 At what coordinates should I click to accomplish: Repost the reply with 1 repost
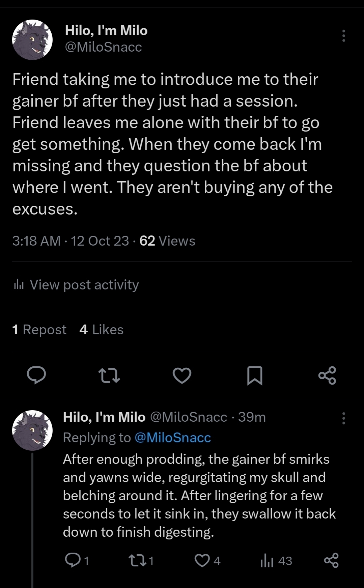[137, 561]
